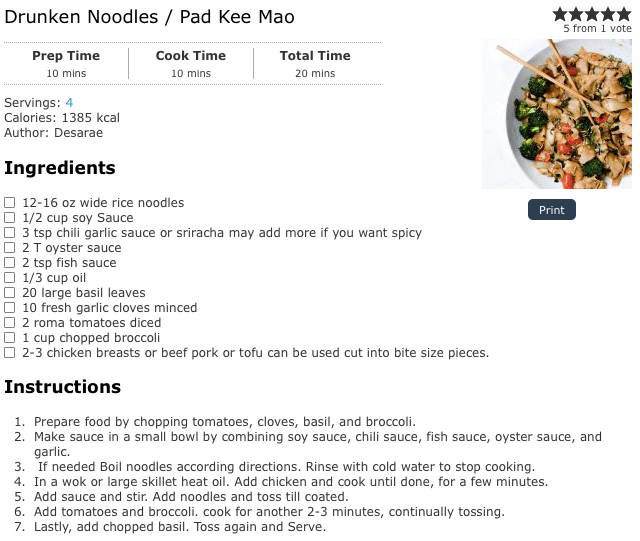Check the 2 T oyster sauce box

(x=10, y=248)
